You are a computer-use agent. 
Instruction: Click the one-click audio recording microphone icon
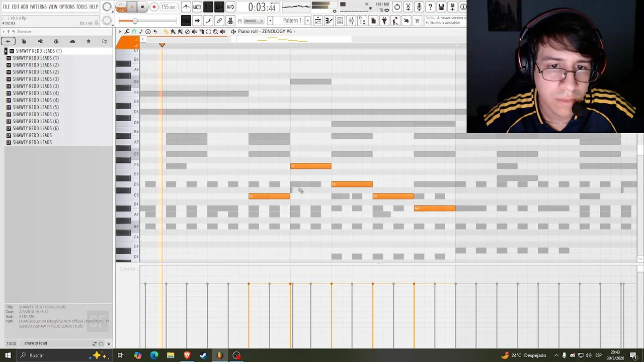tap(419, 7)
